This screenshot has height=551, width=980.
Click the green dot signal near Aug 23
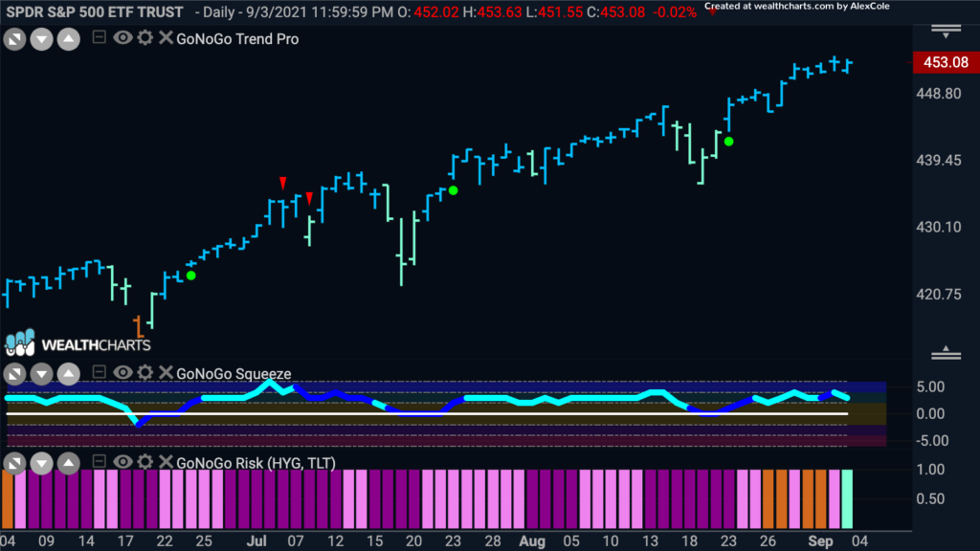coord(728,142)
